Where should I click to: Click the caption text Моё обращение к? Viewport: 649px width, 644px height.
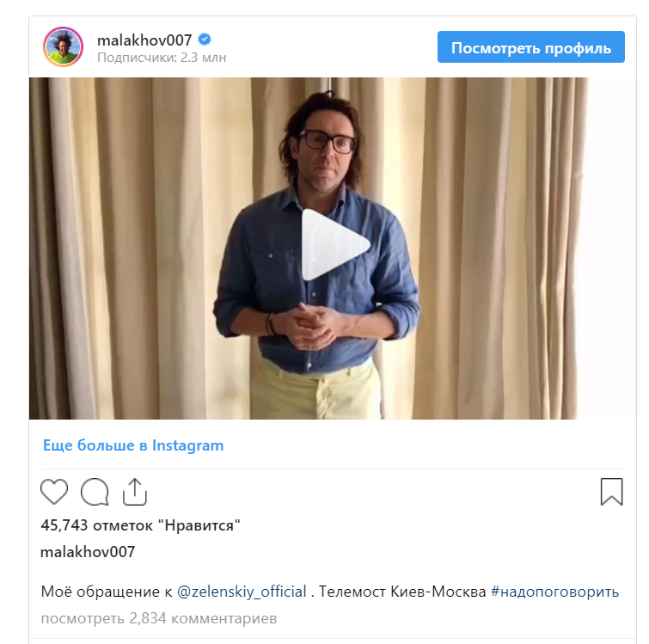[x=107, y=592]
